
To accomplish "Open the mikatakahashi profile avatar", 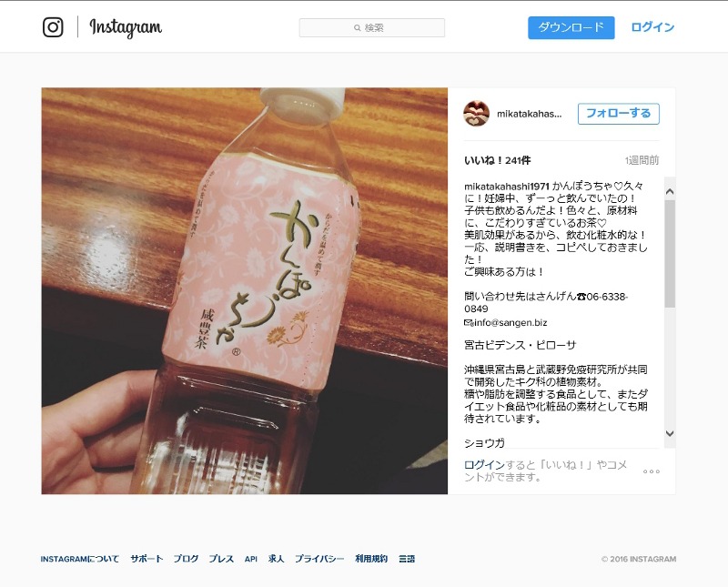I will (476, 114).
